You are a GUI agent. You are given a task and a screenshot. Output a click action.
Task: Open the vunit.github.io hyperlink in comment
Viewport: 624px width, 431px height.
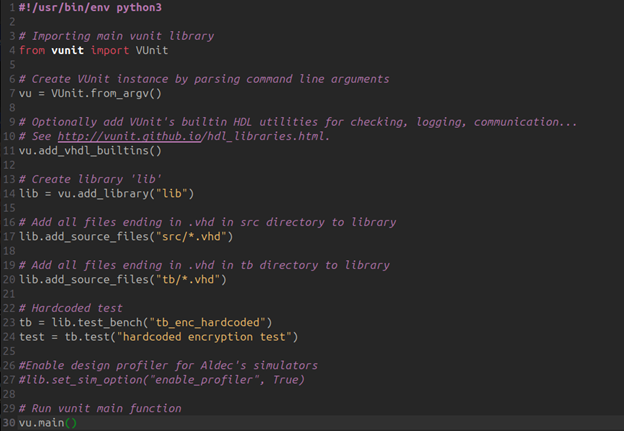(129, 137)
